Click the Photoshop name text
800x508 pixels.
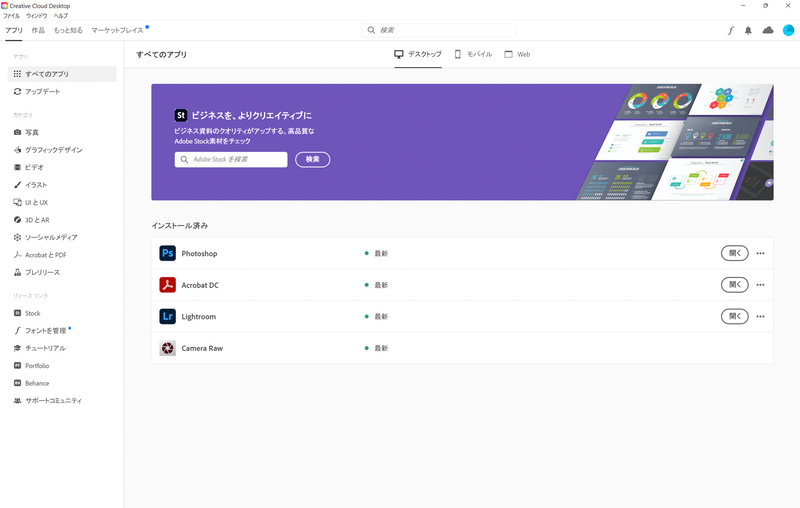click(199, 253)
